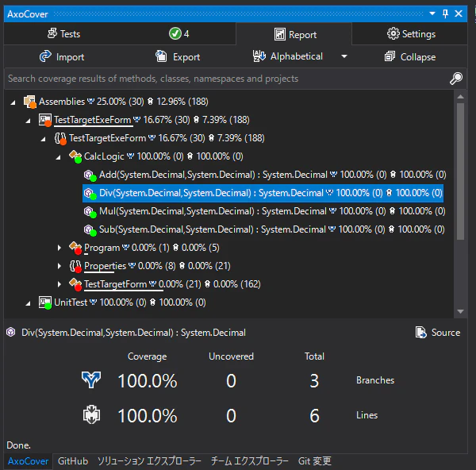476x470 pixels.
Task: Click the Export icon
Action: (x=161, y=56)
